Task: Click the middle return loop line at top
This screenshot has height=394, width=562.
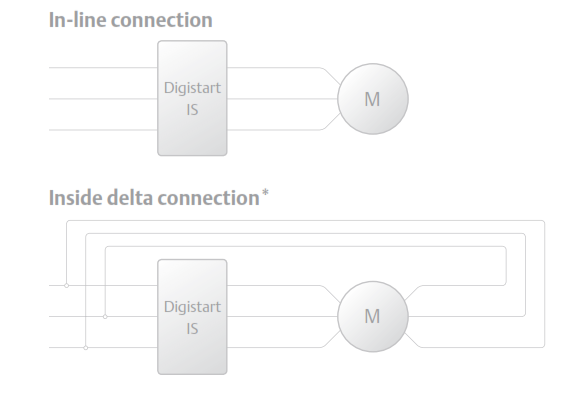Action: click(x=305, y=234)
